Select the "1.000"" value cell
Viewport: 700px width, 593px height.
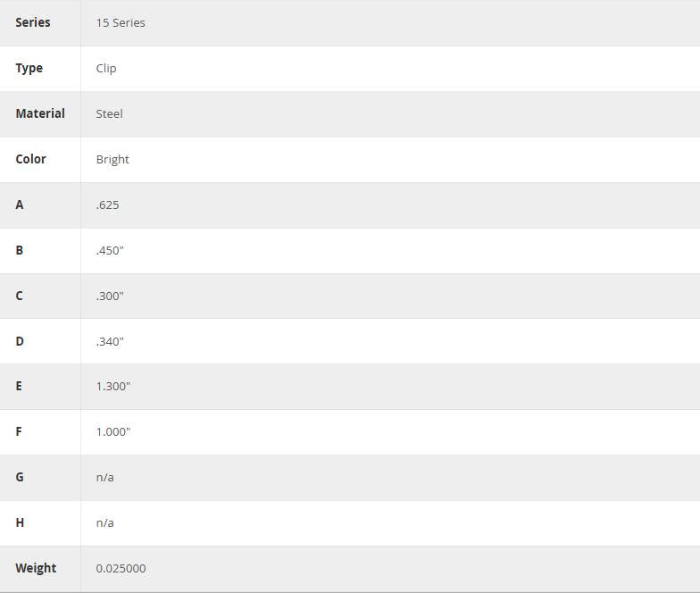point(113,432)
